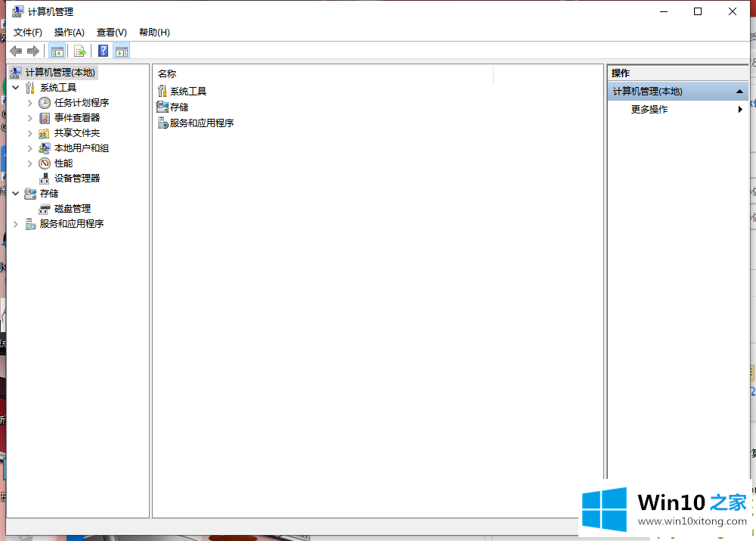Viewport: 756px width, 541px height.
Task: Click the 存储 icon in center list
Action: click(163, 107)
